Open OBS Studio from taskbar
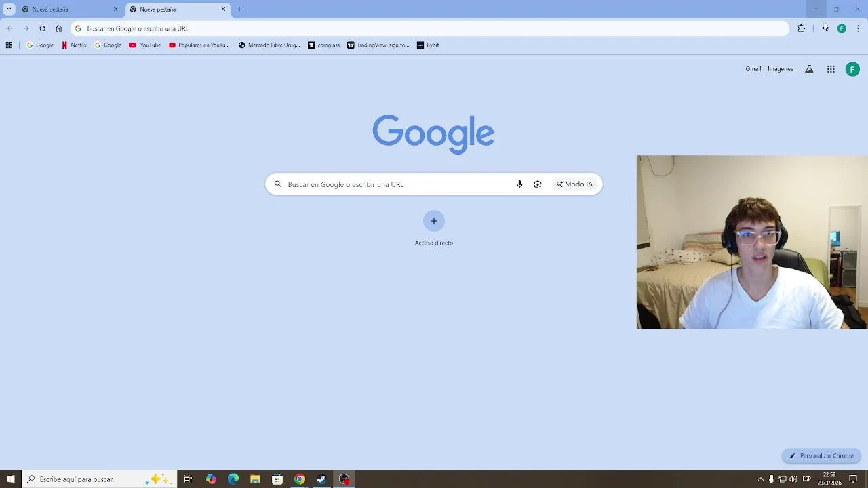Screen dimensions: 868x488 344,479
